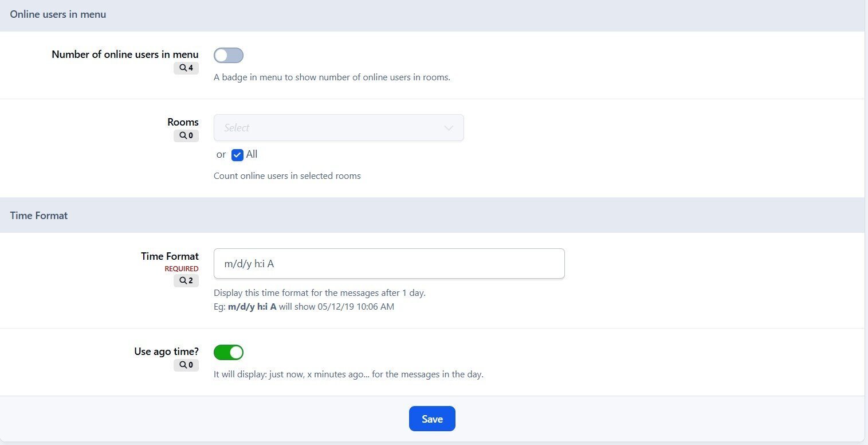Click the Use ago time? label
868x445 pixels.
(x=166, y=352)
